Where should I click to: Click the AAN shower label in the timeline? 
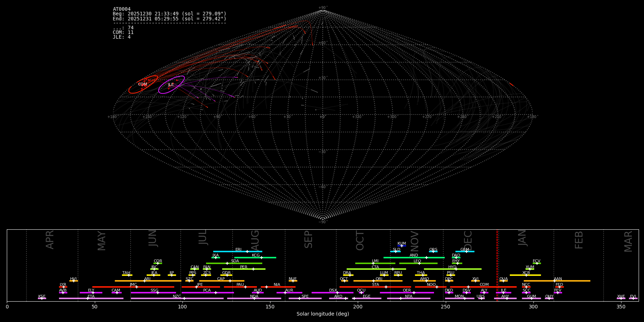tap(558, 279)
